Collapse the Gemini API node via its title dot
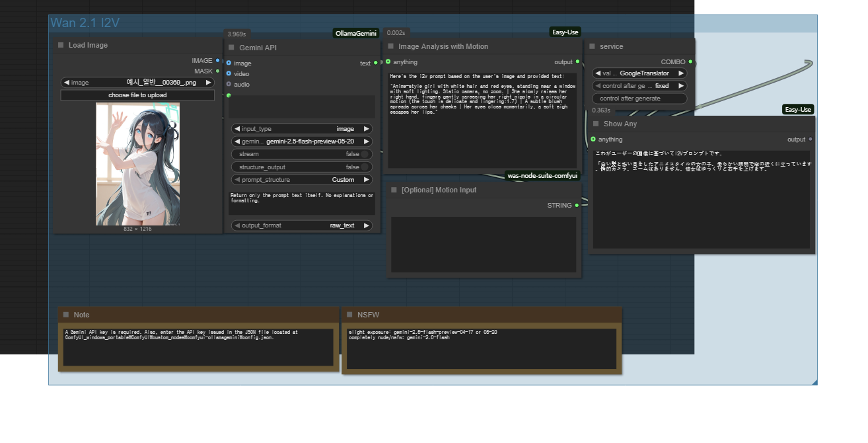868x443 pixels. click(x=231, y=48)
